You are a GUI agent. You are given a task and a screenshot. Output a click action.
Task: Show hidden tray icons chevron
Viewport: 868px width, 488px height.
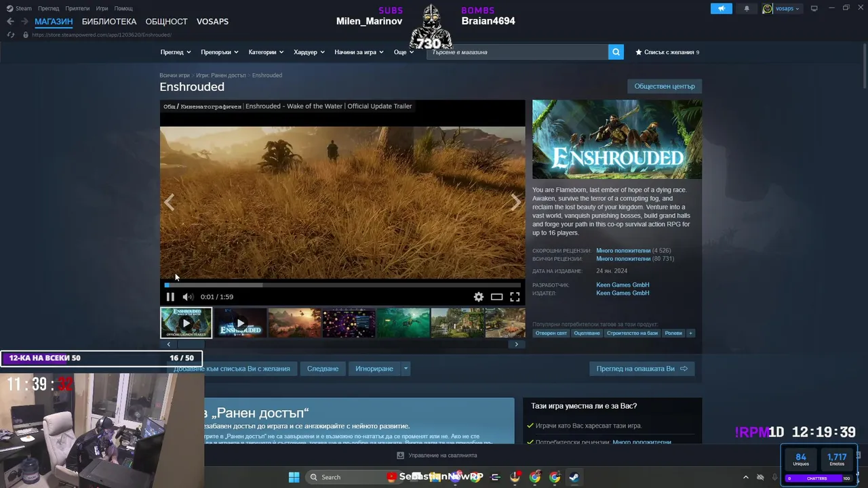point(745,477)
